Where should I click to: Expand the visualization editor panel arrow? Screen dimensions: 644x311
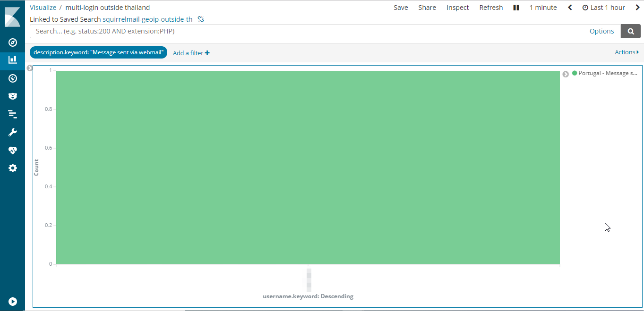pyautogui.click(x=29, y=68)
